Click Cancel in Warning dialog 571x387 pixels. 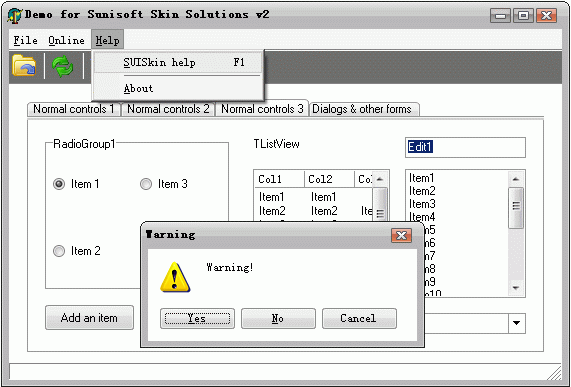[x=359, y=319]
